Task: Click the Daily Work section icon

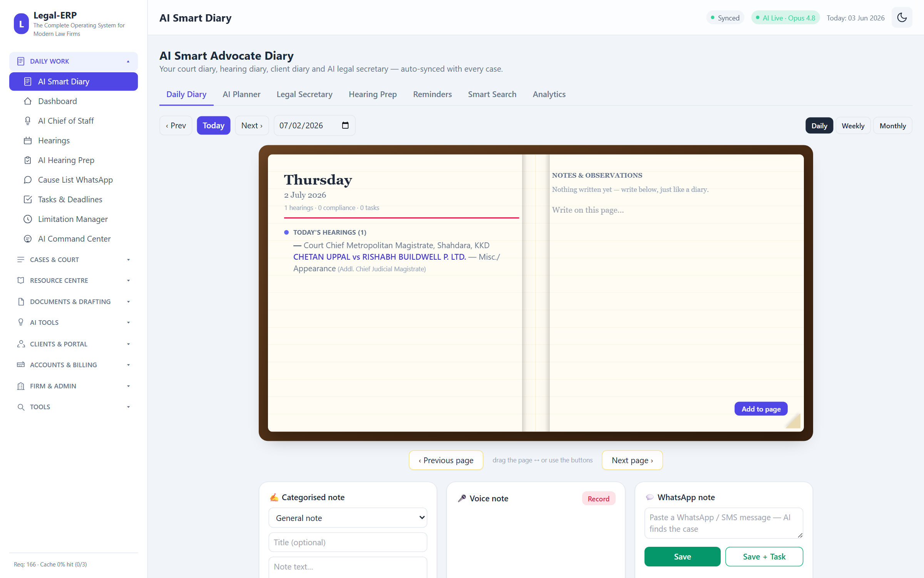Action: [x=21, y=61]
